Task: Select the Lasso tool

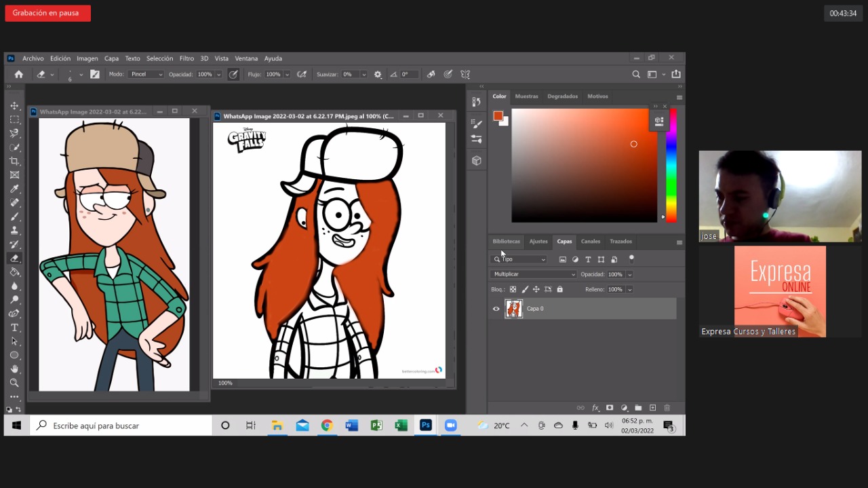Action: (x=14, y=134)
